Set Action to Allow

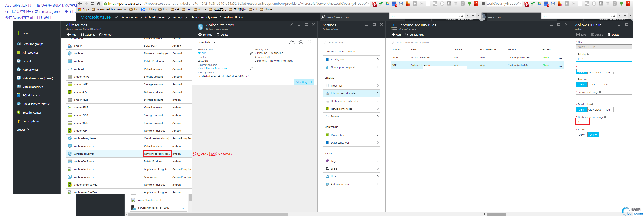[593, 135]
